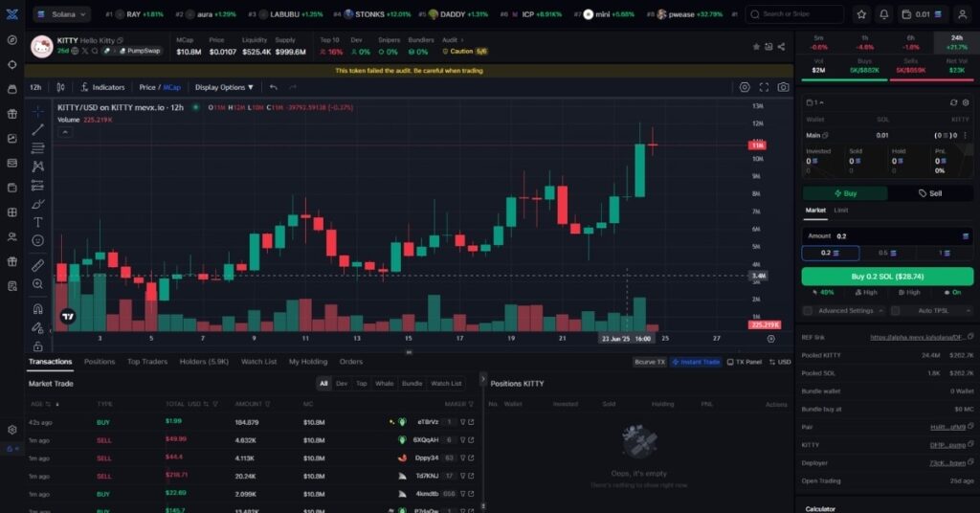Open the wallet balance dropdown in top bar
The height and width of the screenshot is (513, 980).
point(923,14)
